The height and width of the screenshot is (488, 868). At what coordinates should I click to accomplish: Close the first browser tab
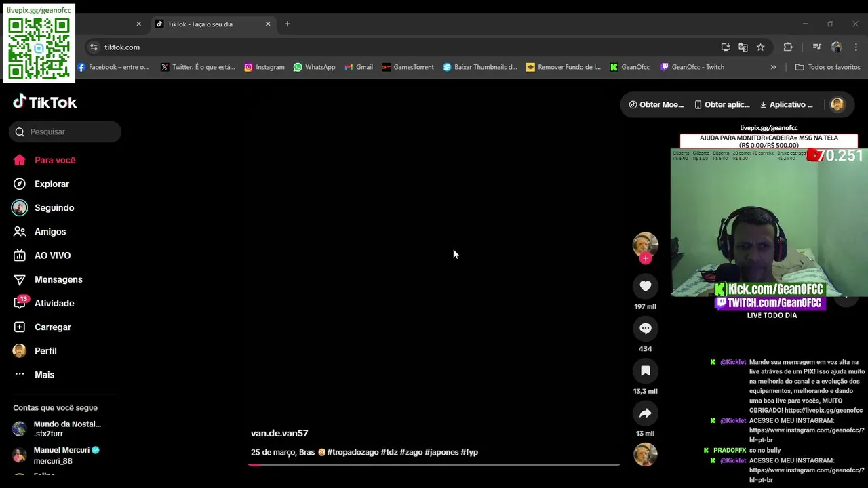tap(138, 24)
